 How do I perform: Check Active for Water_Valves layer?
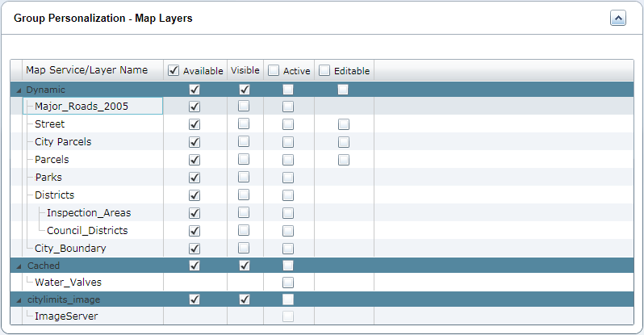coord(288,283)
